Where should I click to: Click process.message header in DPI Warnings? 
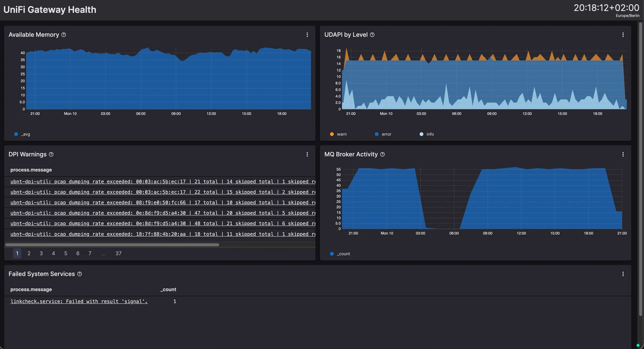pos(31,170)
